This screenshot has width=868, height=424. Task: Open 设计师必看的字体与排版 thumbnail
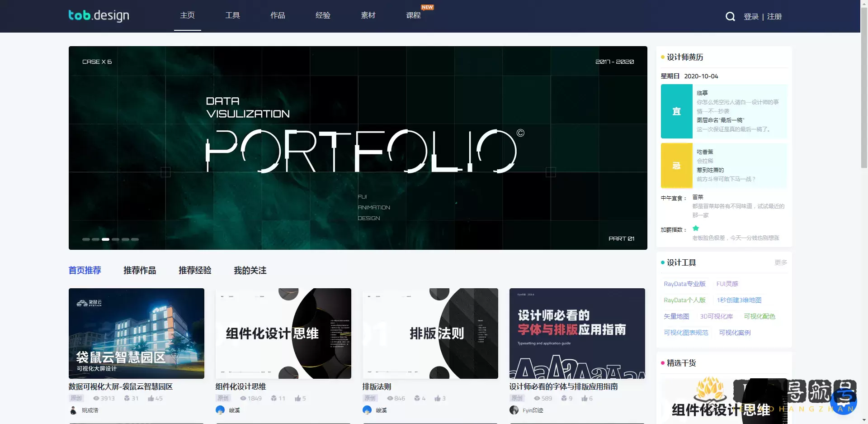click(x=577, y=333)
